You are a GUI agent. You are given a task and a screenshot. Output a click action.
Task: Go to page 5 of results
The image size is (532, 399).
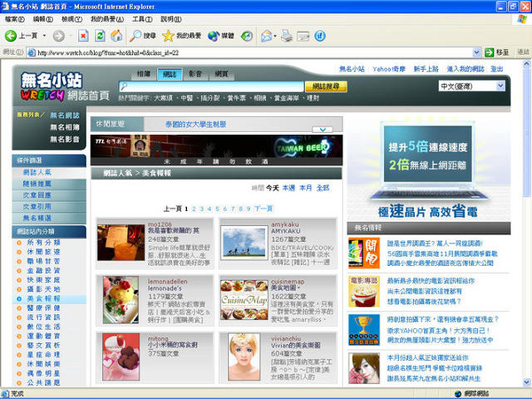pos(217,208)
